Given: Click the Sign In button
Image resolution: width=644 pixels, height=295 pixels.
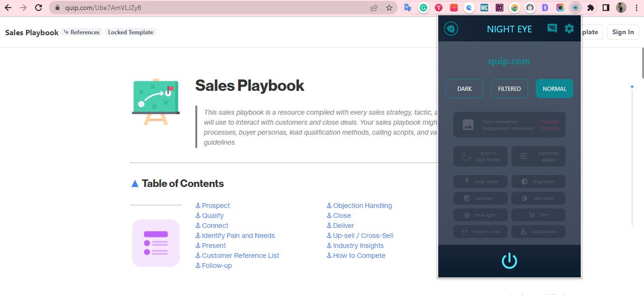Looking at the screenshot, I should [623, 32].
